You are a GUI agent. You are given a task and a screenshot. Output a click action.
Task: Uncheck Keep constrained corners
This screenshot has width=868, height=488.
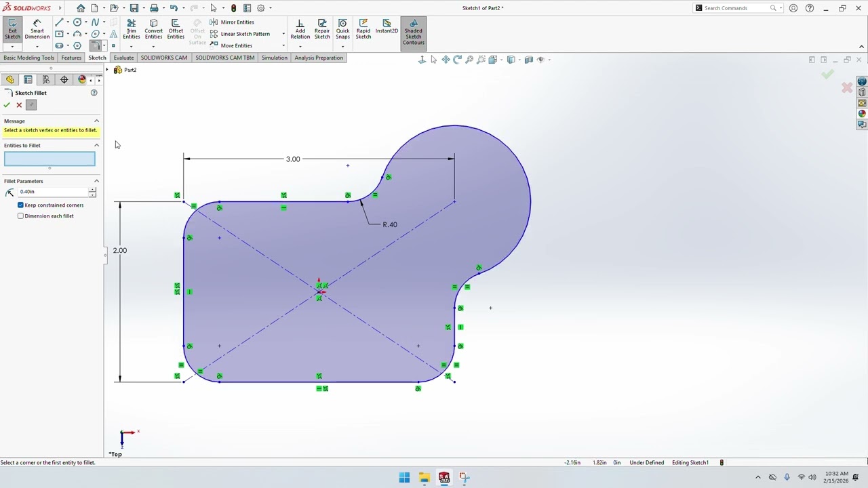tap(21, 205)
